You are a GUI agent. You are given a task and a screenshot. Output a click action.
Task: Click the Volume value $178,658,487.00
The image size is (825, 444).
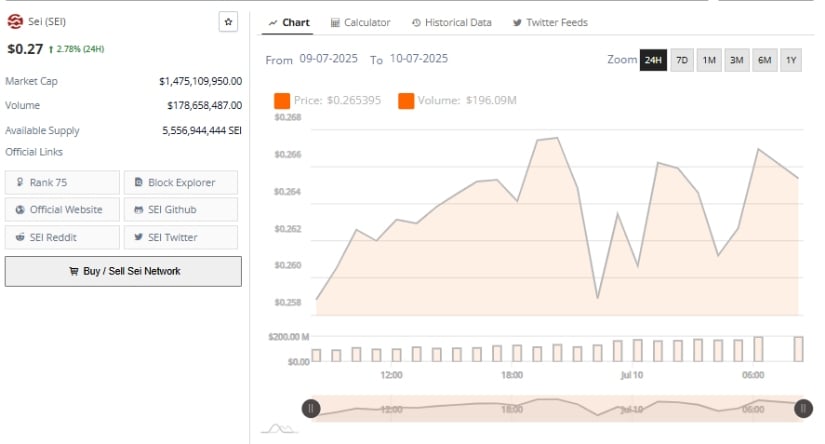[x=205, y=105]
